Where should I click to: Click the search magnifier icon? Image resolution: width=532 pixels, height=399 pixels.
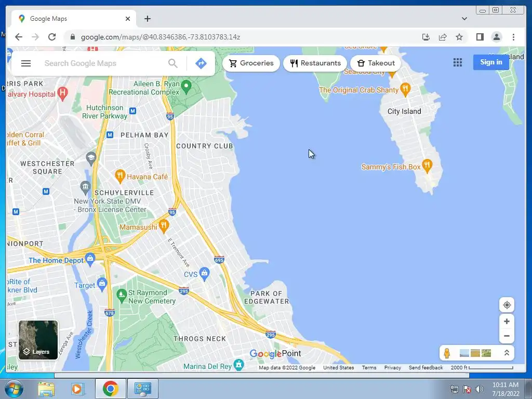pyautogui.click(x=172, y=63)
